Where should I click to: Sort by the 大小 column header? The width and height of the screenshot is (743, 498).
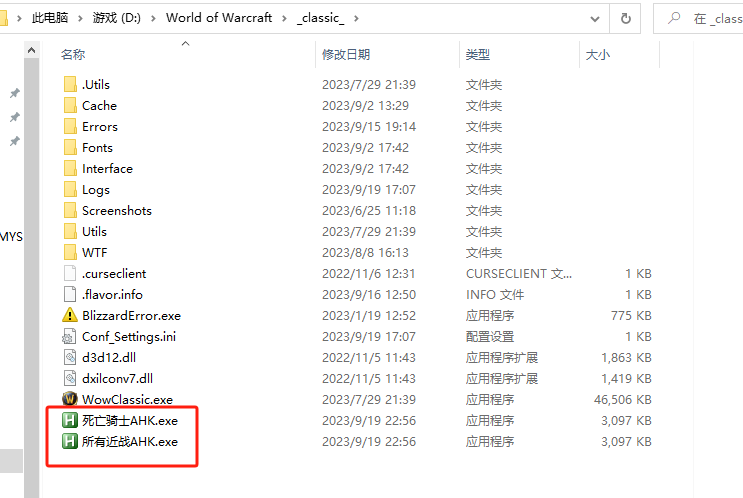(x=597, y=54)
